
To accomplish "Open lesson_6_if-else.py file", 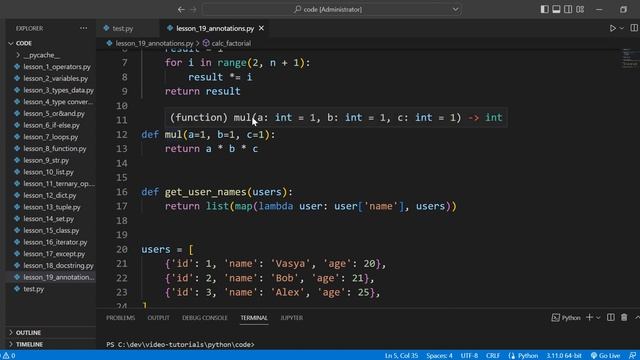I will click(x=51, y=125).
